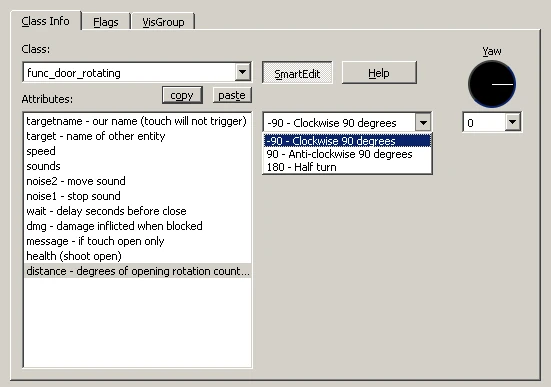
Task: Open the Yaw value dropdown arrow
Action: (x=513, y=122)
